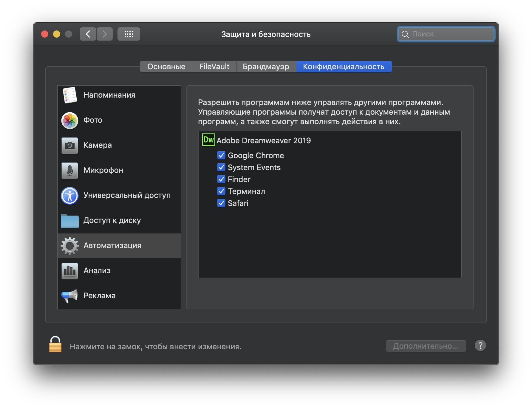Viewport: 532px width, 409px height.
Task: Click the Automation (Автоматизация) gear icon
Action: 70,246
